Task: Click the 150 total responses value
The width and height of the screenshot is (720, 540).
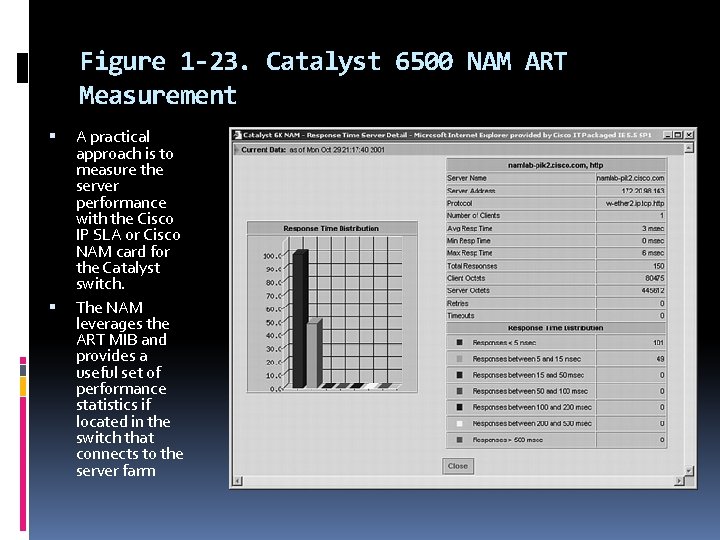Action: coord(658,266)
